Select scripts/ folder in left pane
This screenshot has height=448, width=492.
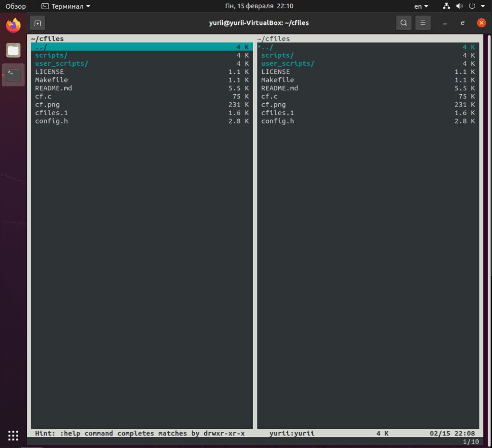51,55
